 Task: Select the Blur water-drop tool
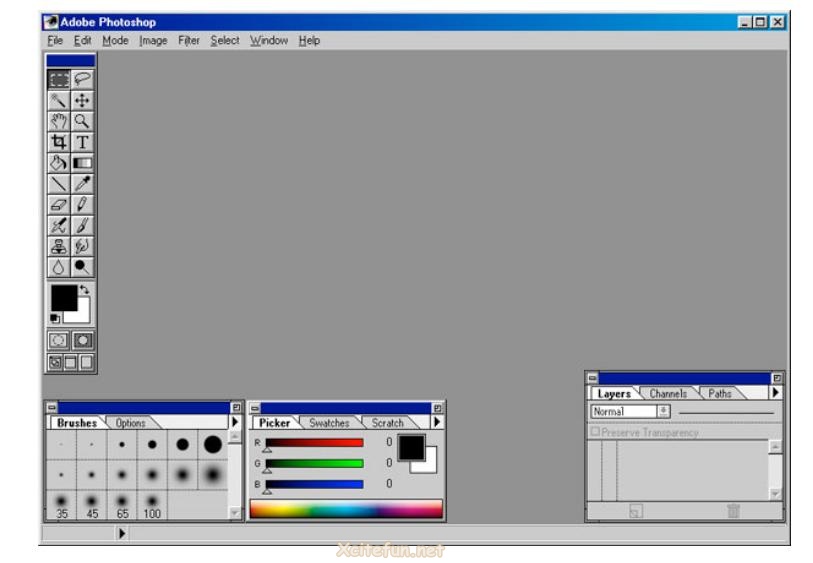pyautogui.click(x=59, y=267)
